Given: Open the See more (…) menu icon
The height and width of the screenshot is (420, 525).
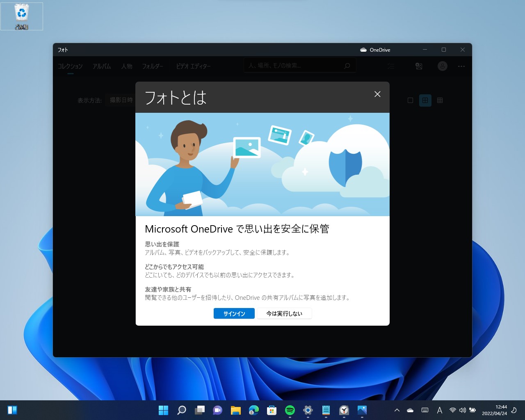Looking at the screenshot, I should (x=461, y=66).
